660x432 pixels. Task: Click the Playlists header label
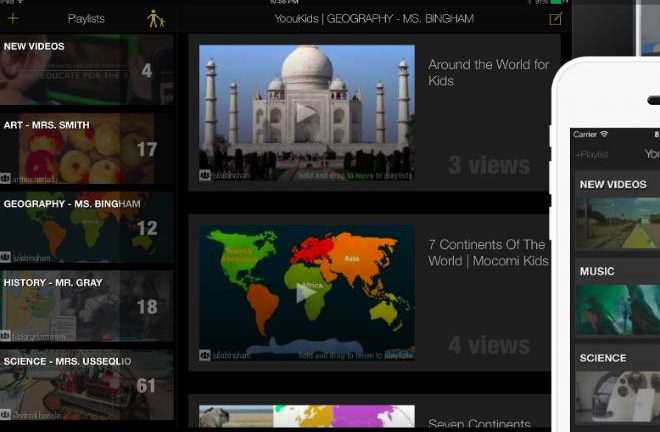[x=86, y=19]
